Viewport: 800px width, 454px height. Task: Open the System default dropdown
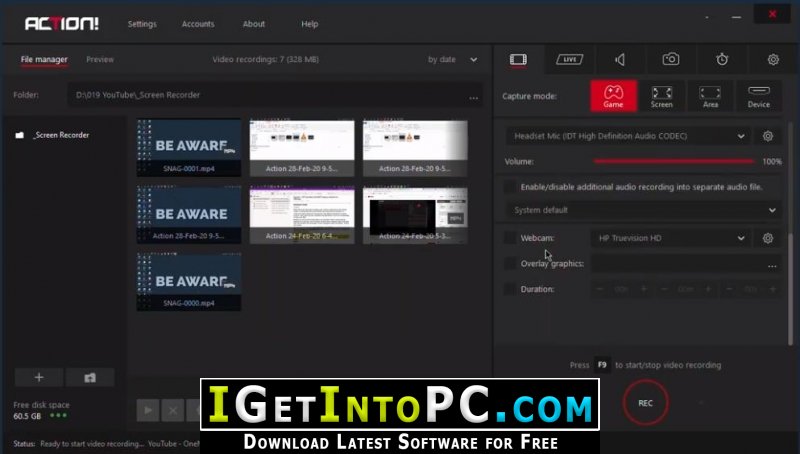(x=643, y=210)
